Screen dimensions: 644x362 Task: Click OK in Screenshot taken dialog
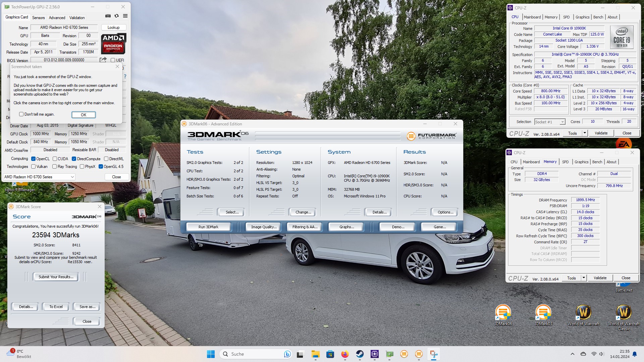pyautogui.click(x=84, y=115)
